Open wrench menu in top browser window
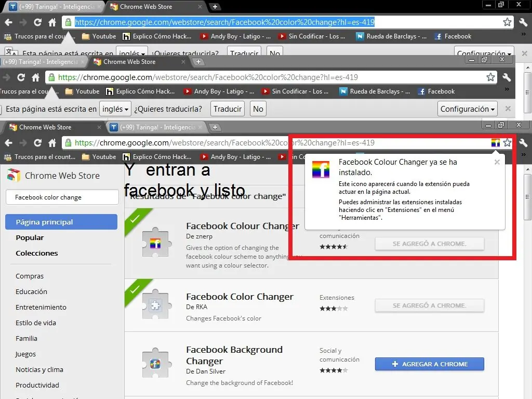This screenshot has height=399, width=532. coord(523,22)
